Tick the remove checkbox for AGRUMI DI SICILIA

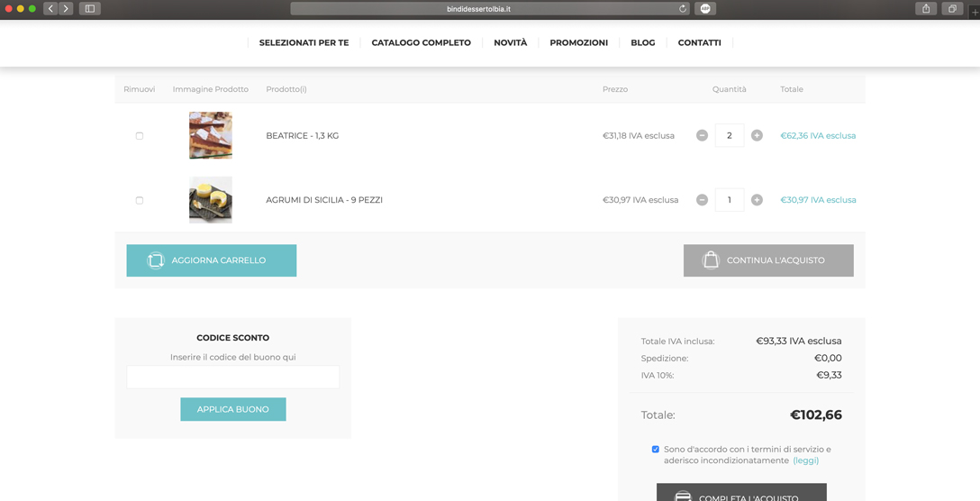click(x=140, y=200)
